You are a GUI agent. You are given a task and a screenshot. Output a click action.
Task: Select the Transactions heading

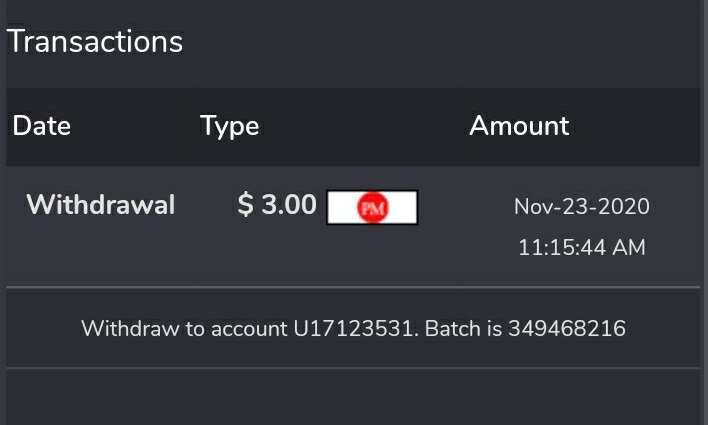95,42
